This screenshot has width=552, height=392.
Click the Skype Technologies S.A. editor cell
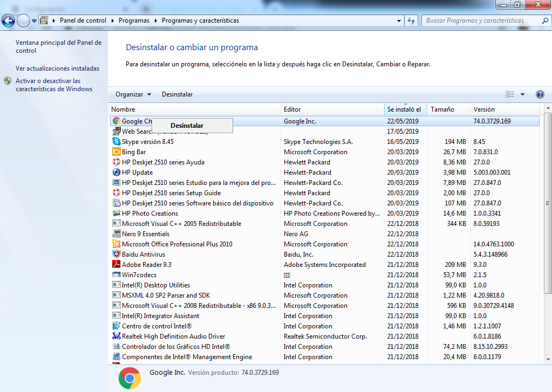coord(318,141)
